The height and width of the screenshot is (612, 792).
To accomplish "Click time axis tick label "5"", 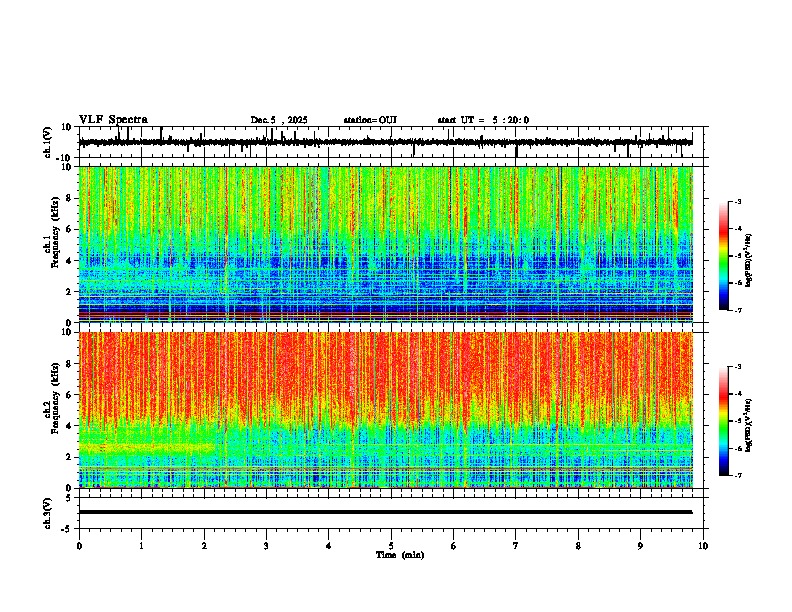I will pos(391,546).
